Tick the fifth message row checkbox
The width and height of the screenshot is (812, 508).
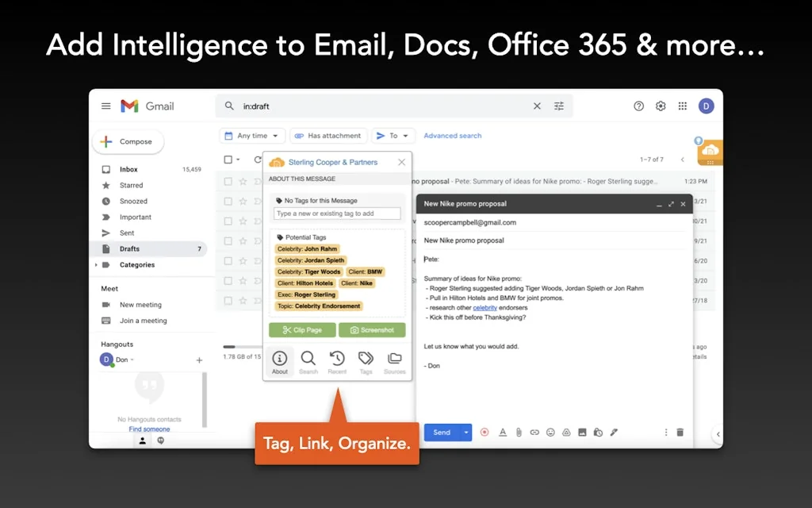(x=228, y=260)
